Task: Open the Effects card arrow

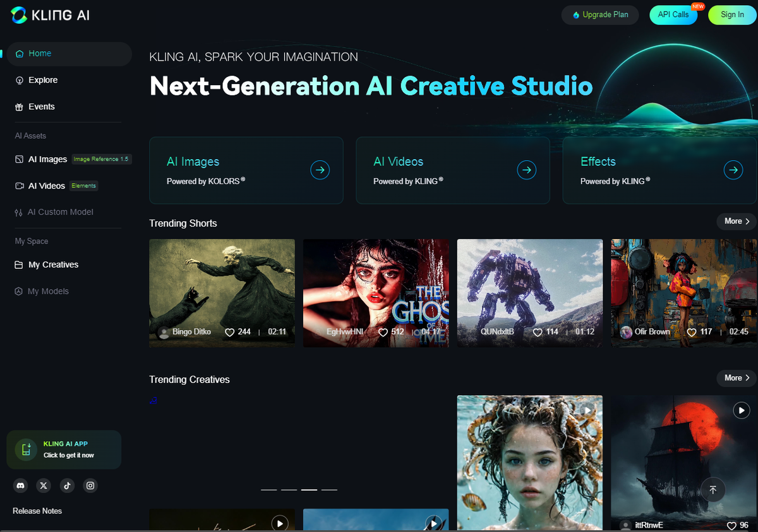Action: (x=733, y=170)
